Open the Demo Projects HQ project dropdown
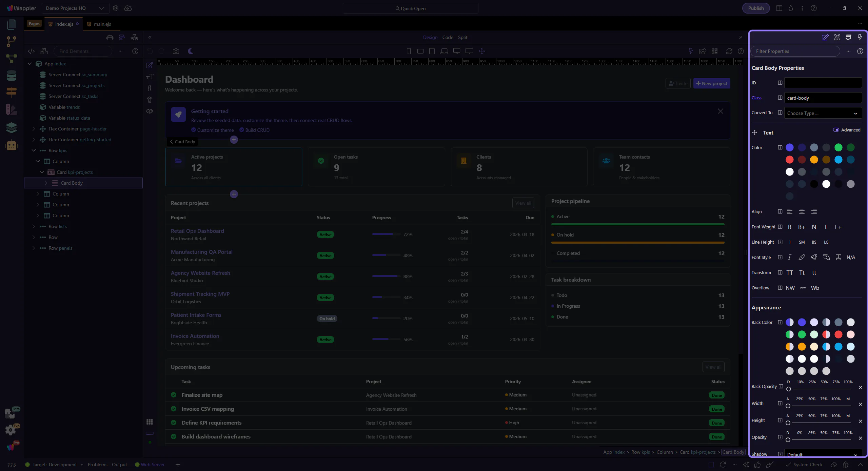Image resolution: width=868 pixels, height=471 pixels. coord(75,8)
